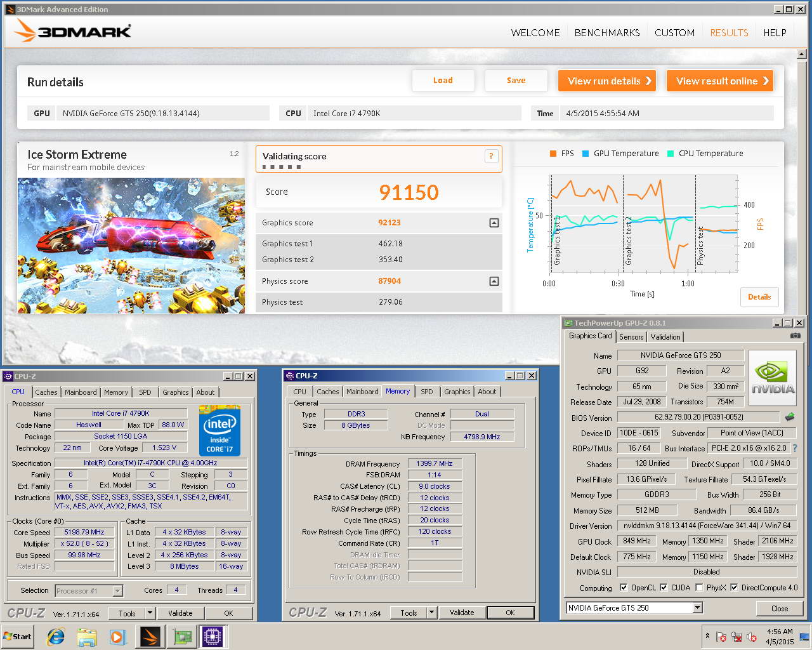812x650 pixels.
Task: Click Validate in left CPU-Z window
Action: tap(180, 613)
